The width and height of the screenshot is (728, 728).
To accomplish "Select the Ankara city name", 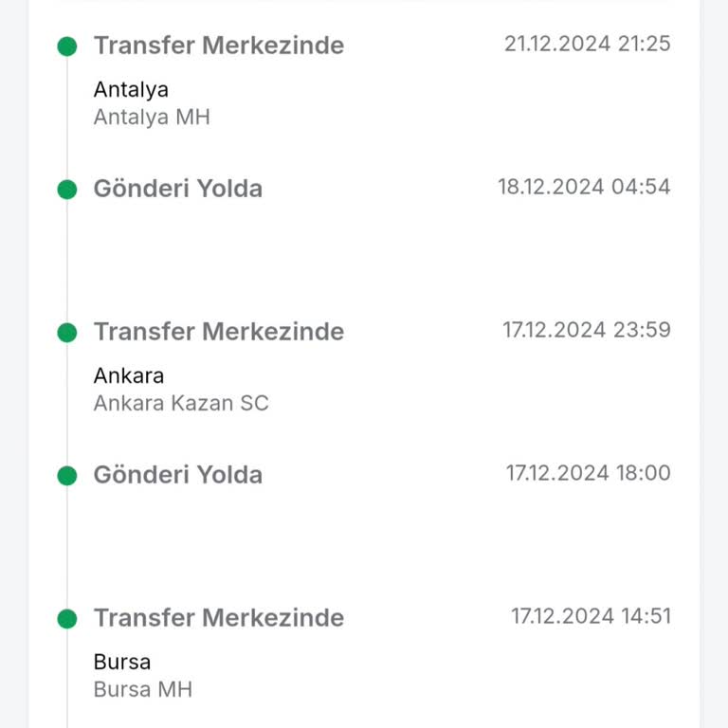I will [129, 375].
